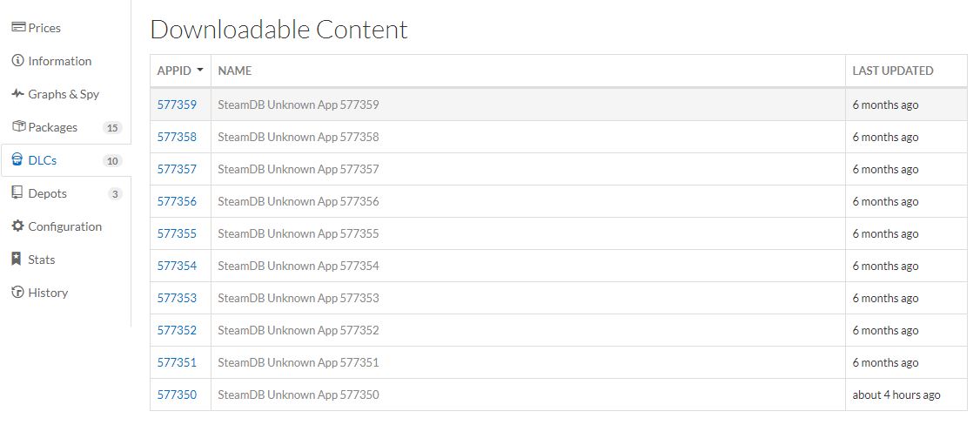Click the Prices sidebar icon

18,27
